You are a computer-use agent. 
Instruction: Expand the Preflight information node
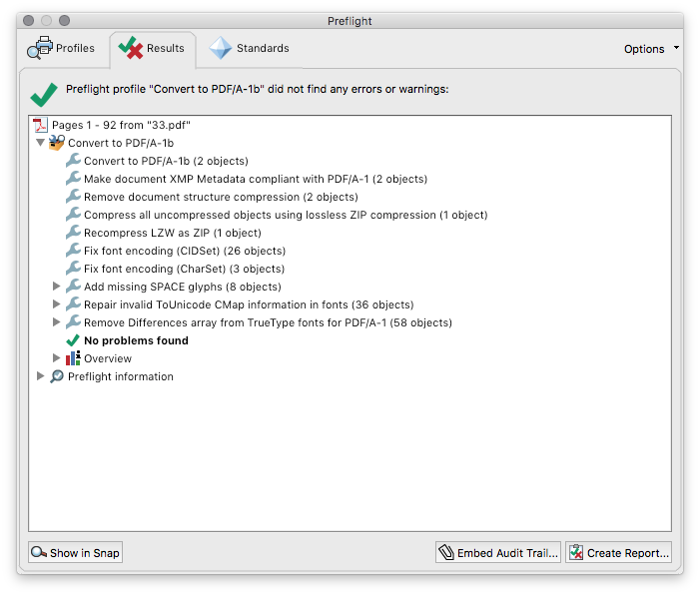tap(40, 375)
